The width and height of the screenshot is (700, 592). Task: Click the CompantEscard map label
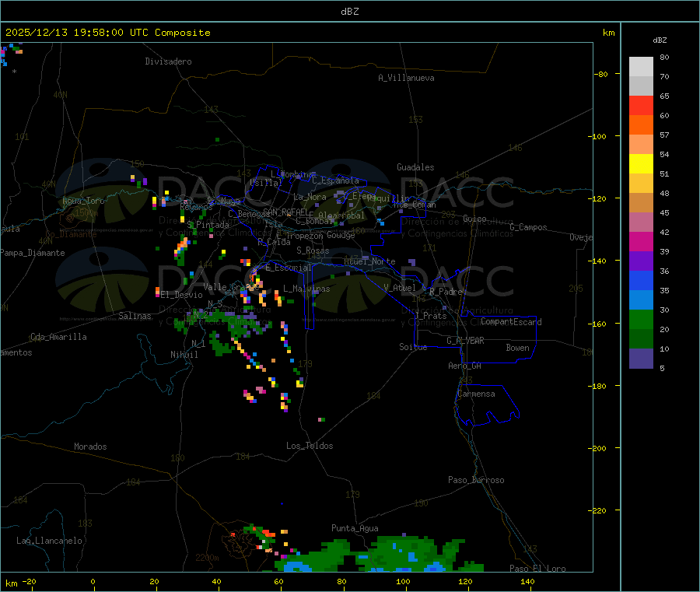(511, 322)
